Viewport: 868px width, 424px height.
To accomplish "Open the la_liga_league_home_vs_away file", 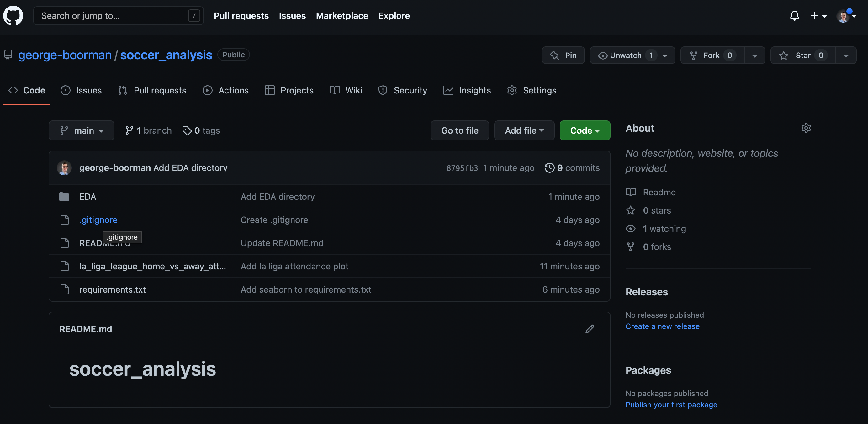I will (x=152, y=266).
